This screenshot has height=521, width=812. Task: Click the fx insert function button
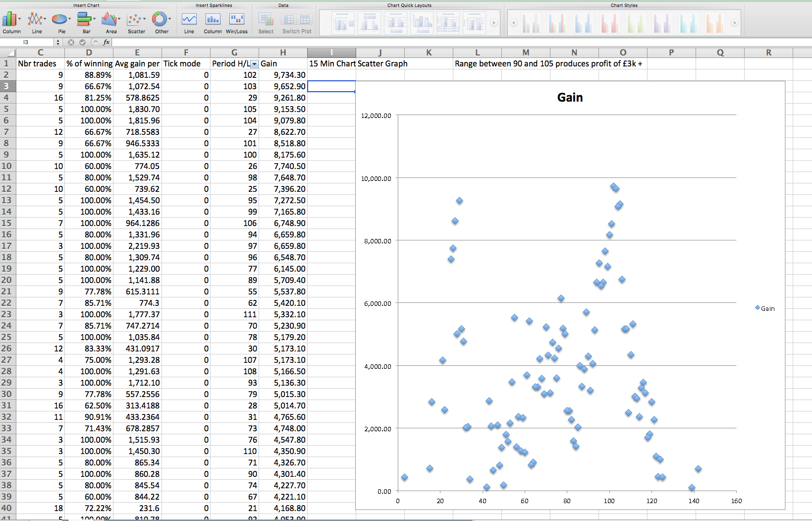click(x=106, y=43)
